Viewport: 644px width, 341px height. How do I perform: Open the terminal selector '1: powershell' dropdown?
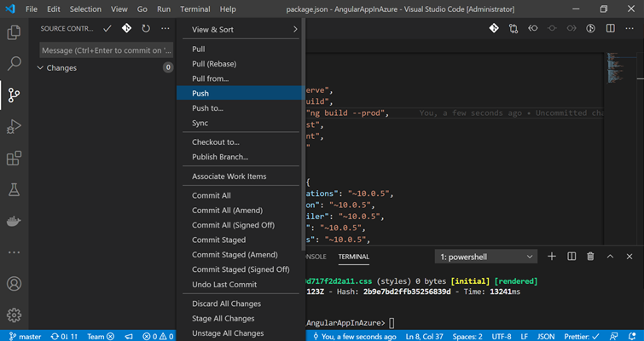pyautogui.click(x=486, y=257)
